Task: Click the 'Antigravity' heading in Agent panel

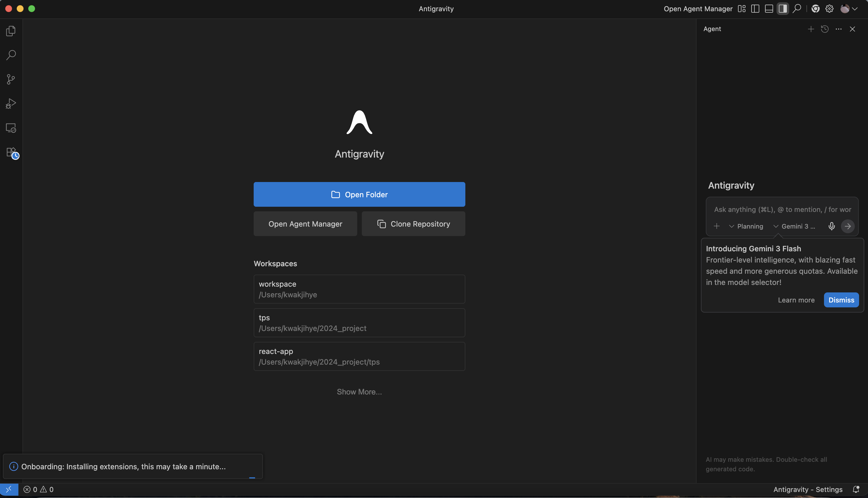Action: (731, 185)
